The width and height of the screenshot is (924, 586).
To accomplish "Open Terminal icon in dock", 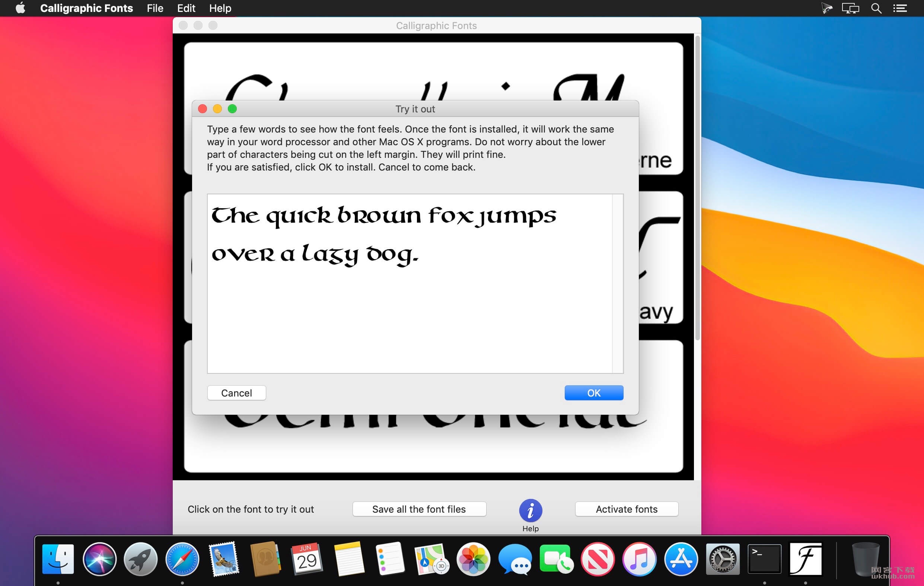I will (764, 559).
